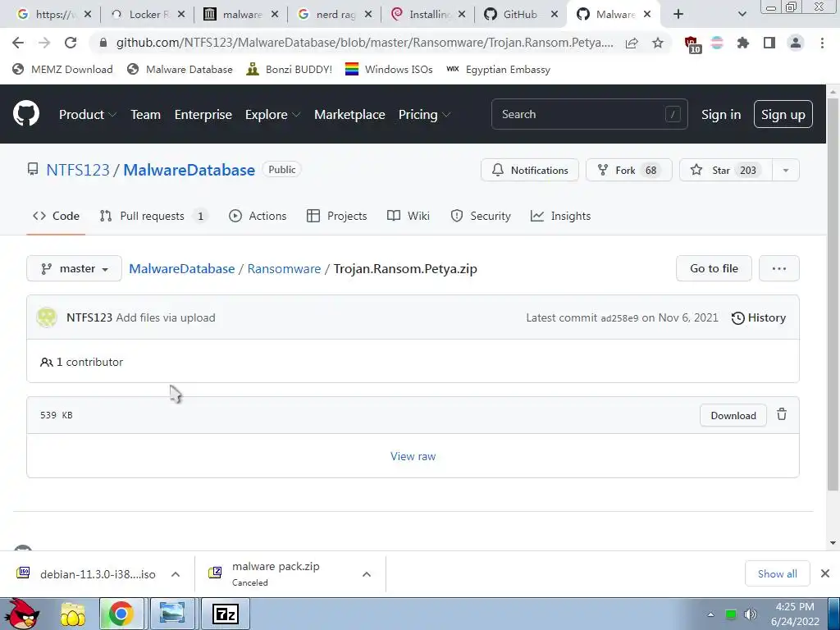
Task: Click Go to file button
Action: click(714, 268)
